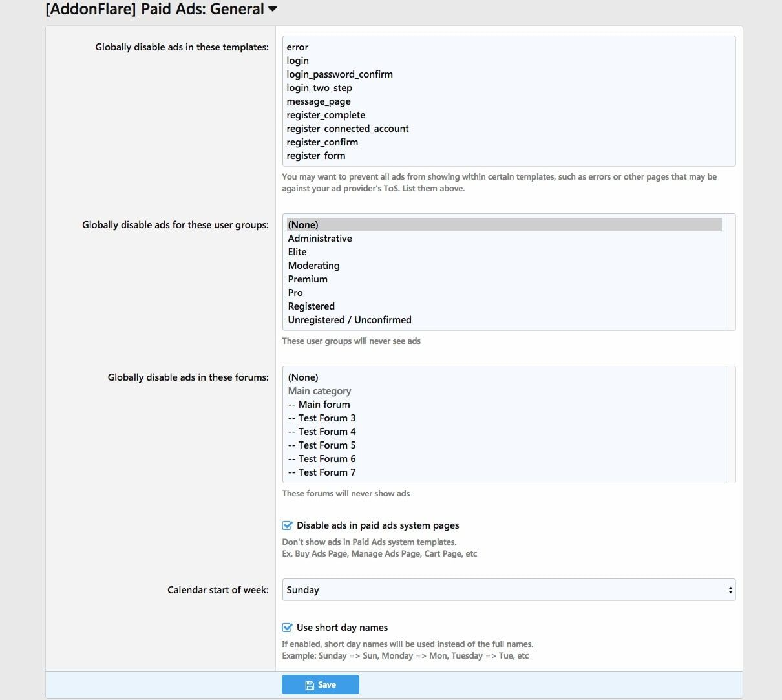
Task: Select Registered user group option
Action: tap(311, 306)
